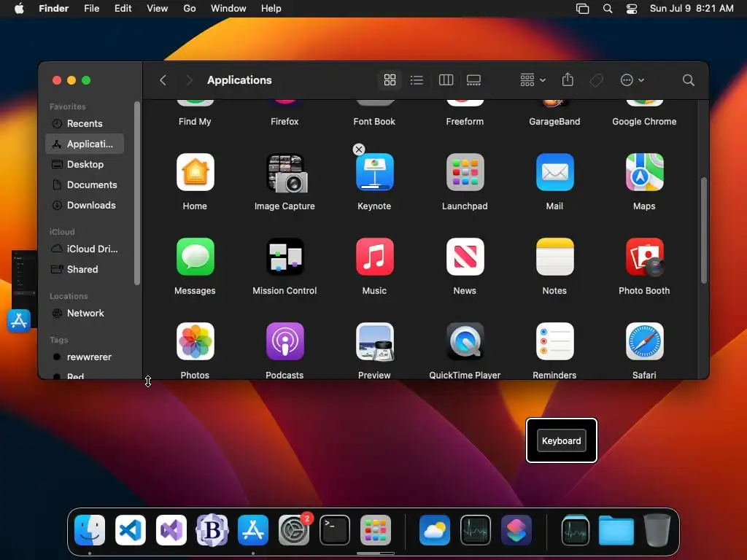The image size is (747, 560).
Task: Switch to gallery view in Finder toolbar
Action: coord(473,80)
